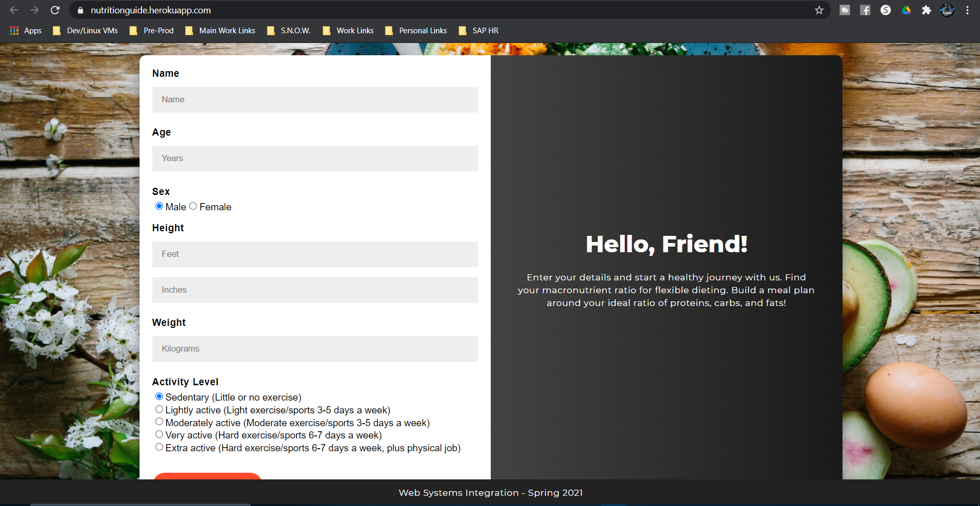Click the Height Inches input field
This screenshot has height=506, width=980.
tap(315, 290)
